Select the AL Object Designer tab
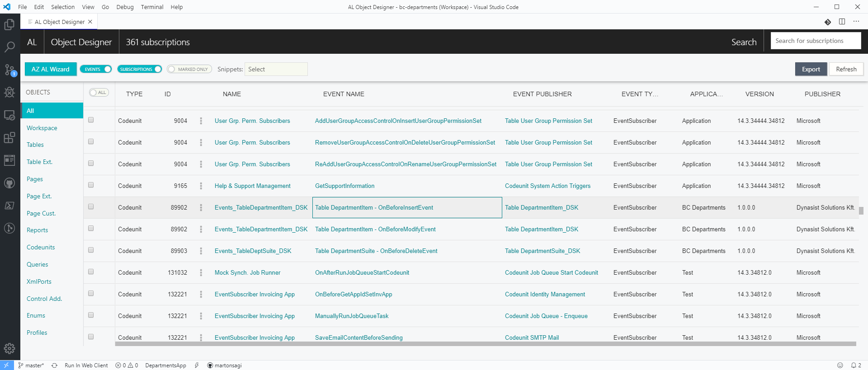Screen dimensions: 868x370 click(x=59, y=22)
